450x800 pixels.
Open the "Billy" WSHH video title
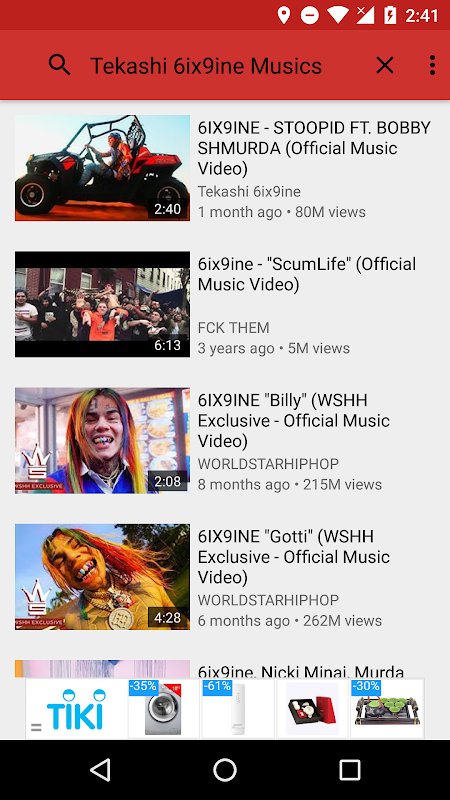coord(294,421)
